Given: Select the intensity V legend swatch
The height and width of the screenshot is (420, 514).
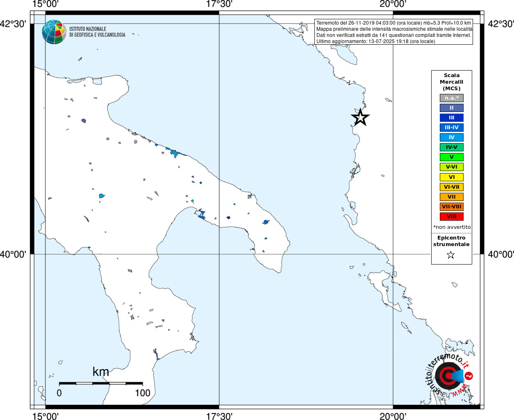Looking at the screenshot, I should point(452,157).
